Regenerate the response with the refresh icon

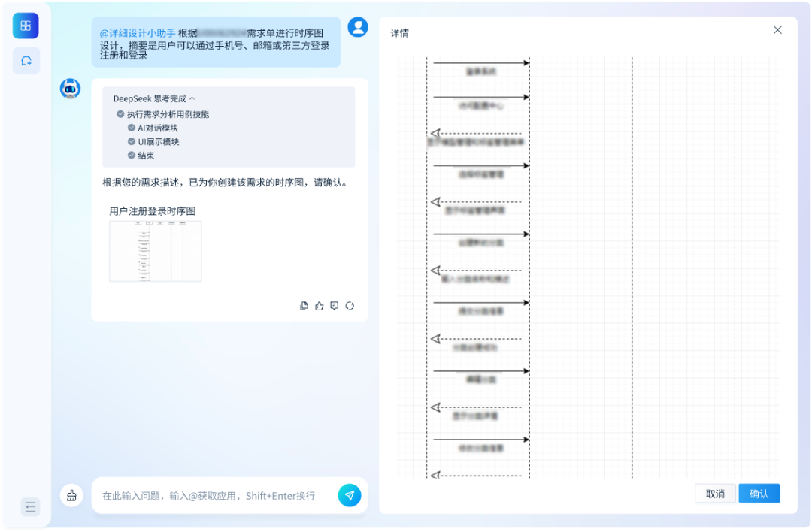(x=348, y=306)
